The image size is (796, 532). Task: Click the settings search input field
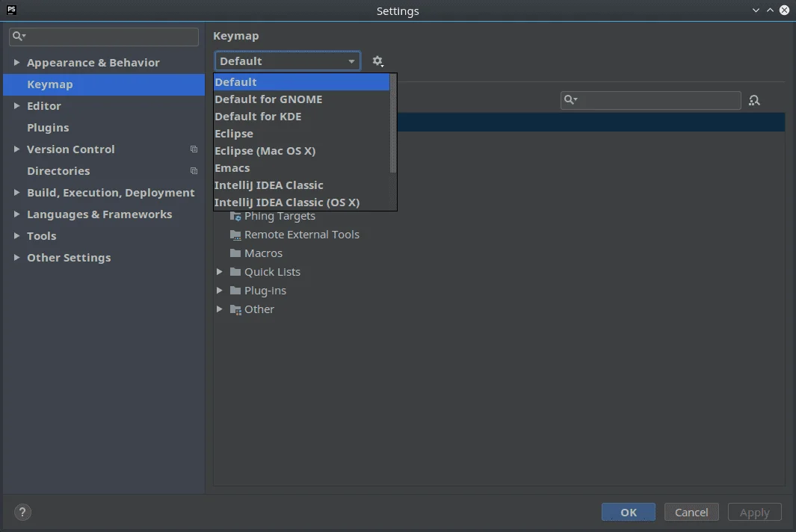point(103,36)
